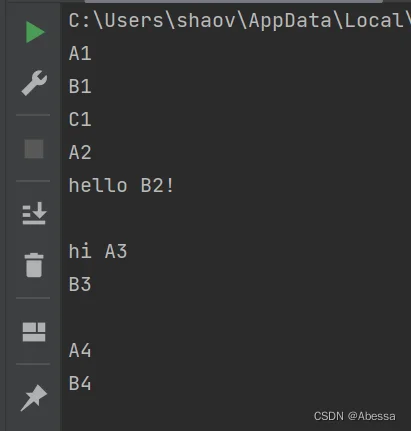This screenshot has width=411, height=431.
Task: Click the green Run (rerun) icon
Action: [x=35, y=32]
